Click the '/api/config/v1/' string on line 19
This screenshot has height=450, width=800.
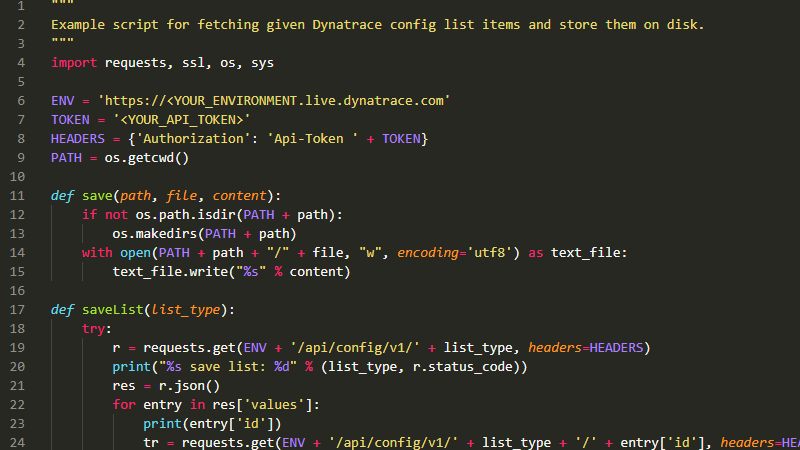pyautogui.click(x=355, y=348)
